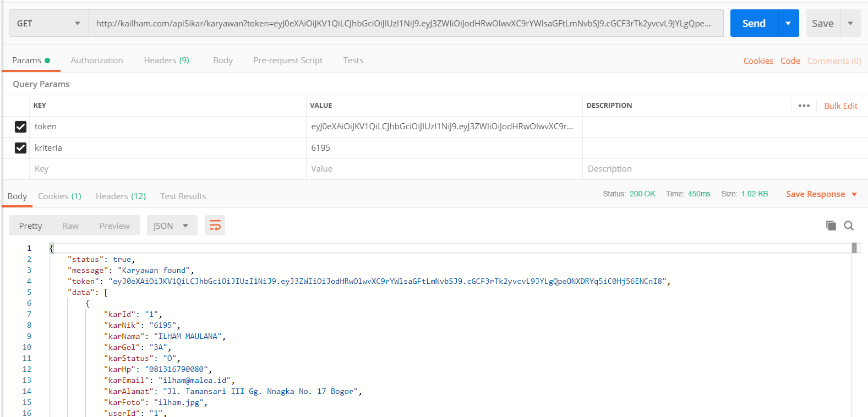Open the Save Response dropdown
Image resolution: width=868 pixels, height=417 pixels.
(821, 194)
